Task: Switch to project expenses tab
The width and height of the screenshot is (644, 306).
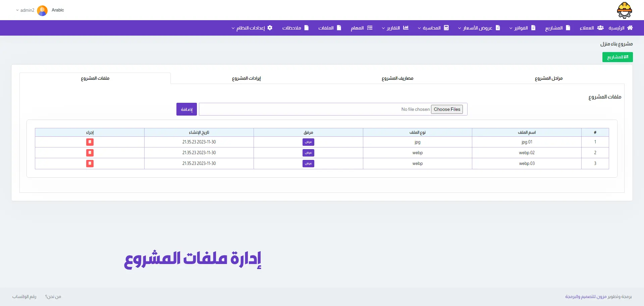Action: pos(397,78)
